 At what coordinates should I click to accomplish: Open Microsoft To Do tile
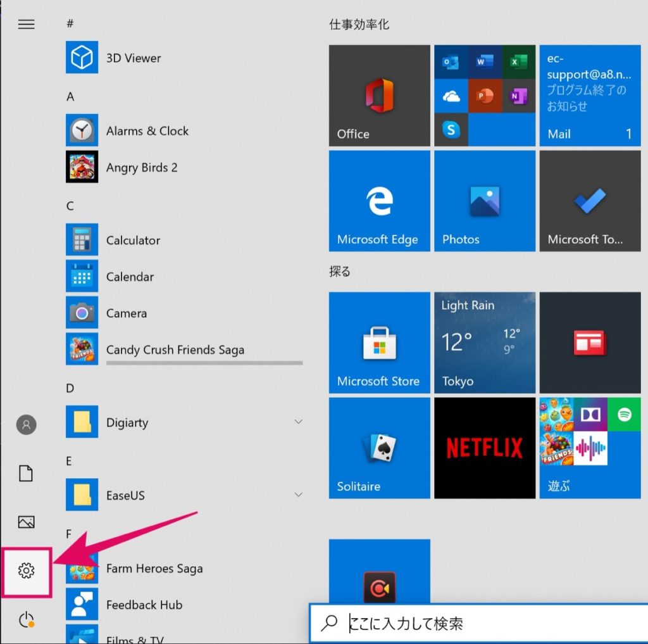pyautogui.click(x=590, y=201)
